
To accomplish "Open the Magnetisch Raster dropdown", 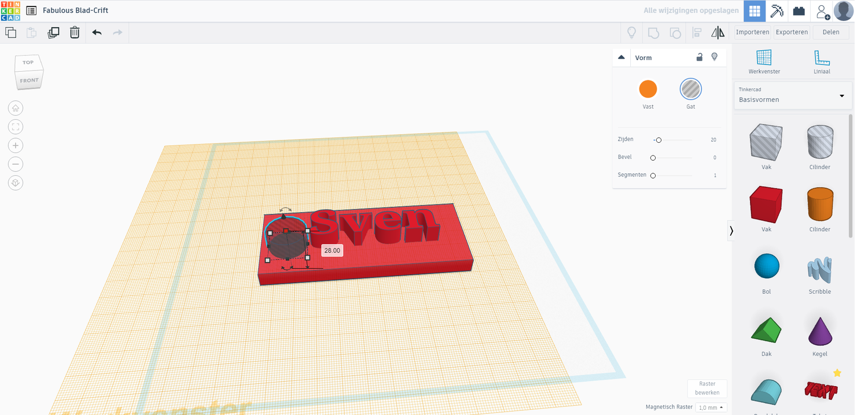I will click(x=711, y=407).
